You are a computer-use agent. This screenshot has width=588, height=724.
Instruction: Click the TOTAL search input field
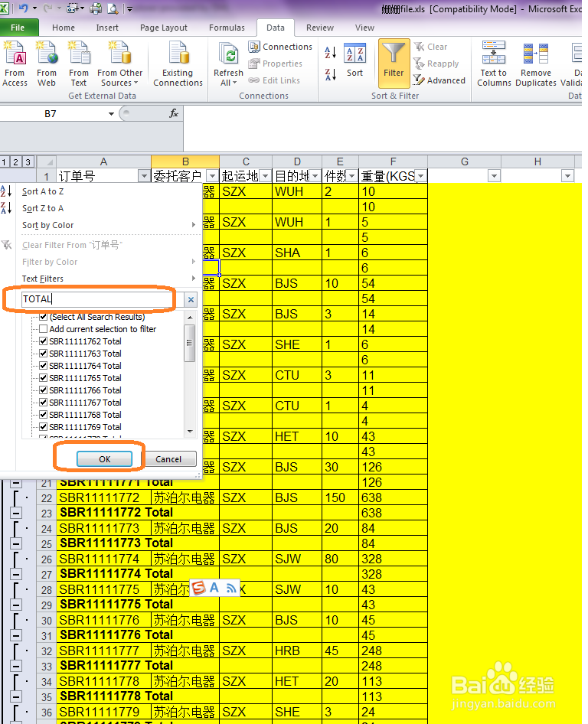(x=102, y=299)
